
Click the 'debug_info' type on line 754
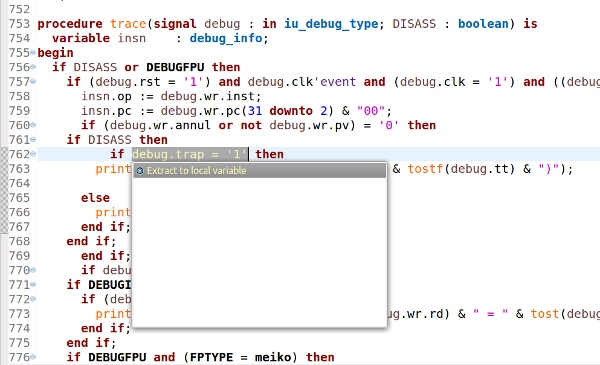pos(226,39)
